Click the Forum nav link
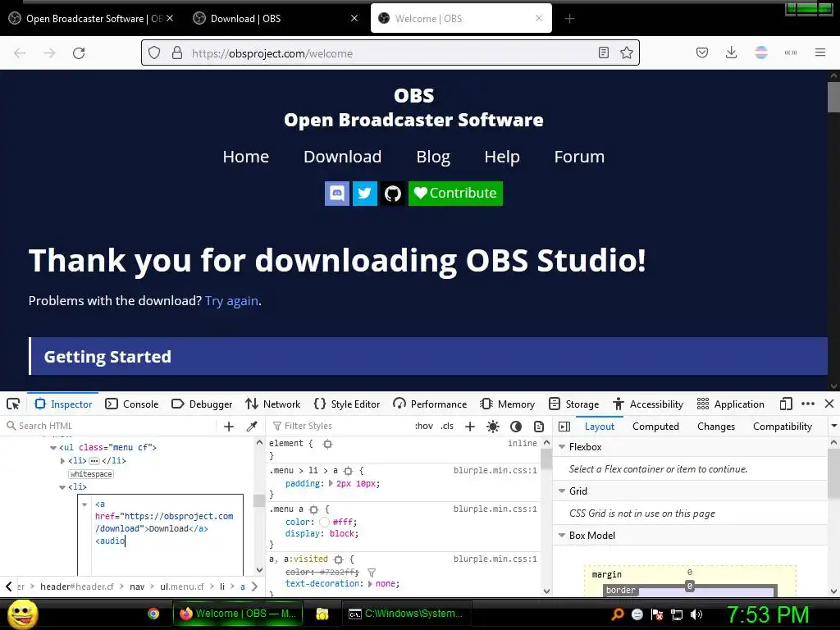840x630 pixels. point(579,157)
